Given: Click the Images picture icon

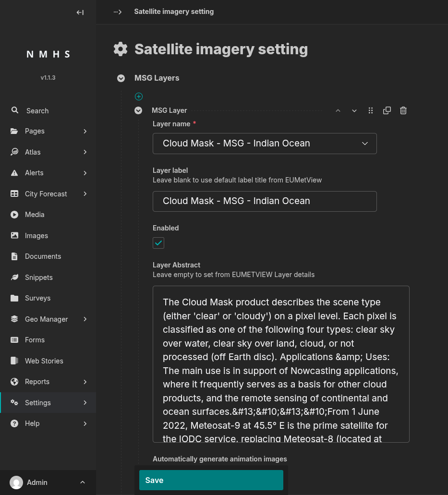Looking at the screenshot, I should click(14, 236).
